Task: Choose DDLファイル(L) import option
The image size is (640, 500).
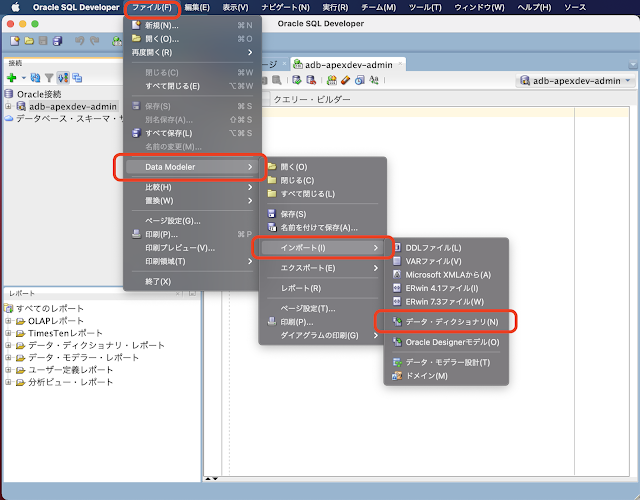Action: (446, 248)
